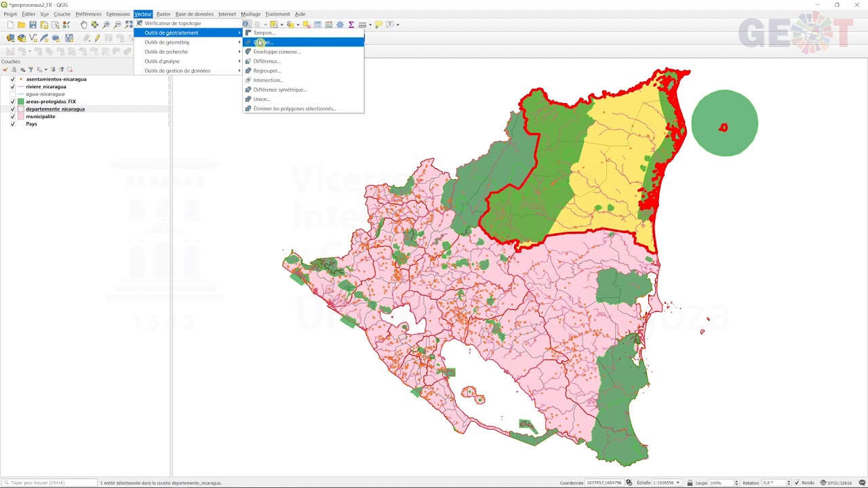Select the Pays layer name
This screenshot has width=868, height=488.
(31, 124)
